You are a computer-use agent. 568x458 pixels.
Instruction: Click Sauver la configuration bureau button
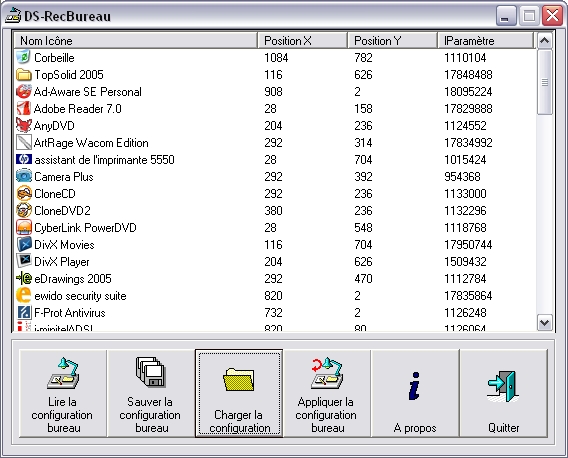click(x=151, y=393)
